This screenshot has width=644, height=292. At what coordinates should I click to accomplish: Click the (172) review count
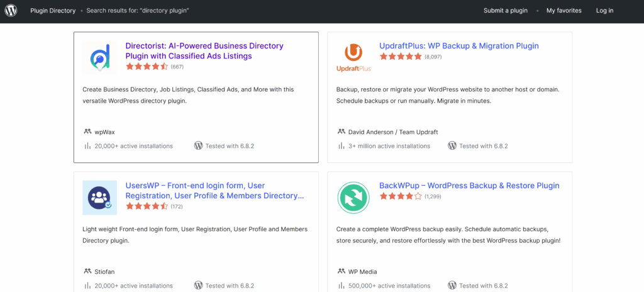[x=177, y=206]
